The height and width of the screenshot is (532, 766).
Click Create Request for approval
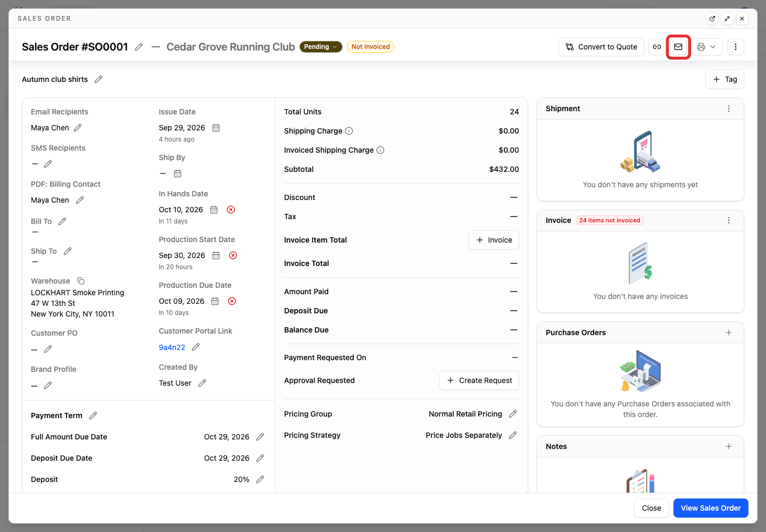[x=479, y=380]
